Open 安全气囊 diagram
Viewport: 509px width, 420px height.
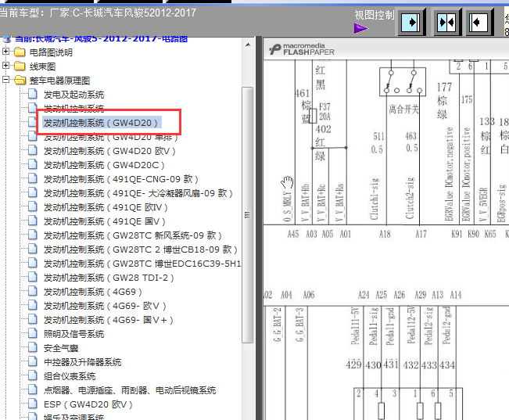(61, 348)
